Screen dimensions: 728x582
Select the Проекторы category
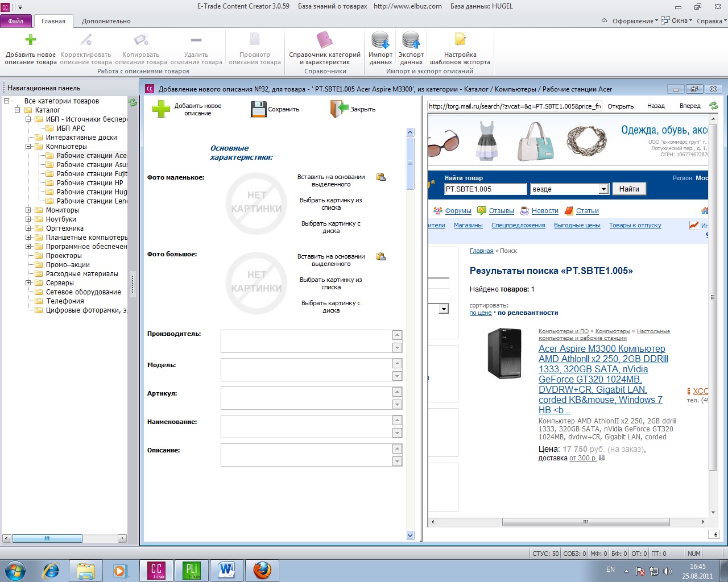[64, 256]
